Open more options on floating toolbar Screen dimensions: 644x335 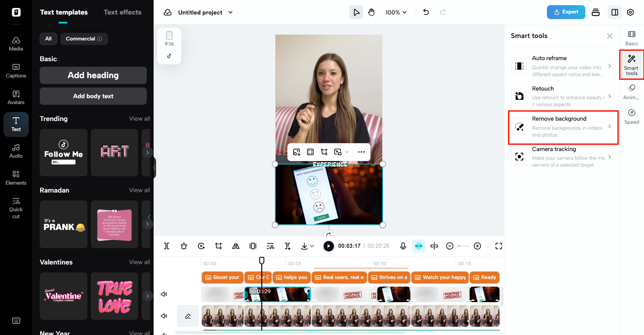click(361, 152)
